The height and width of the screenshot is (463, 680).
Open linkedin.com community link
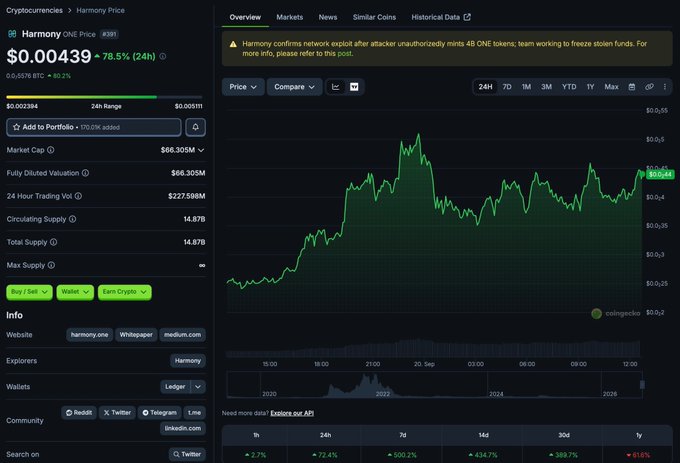tap(183, 428)
